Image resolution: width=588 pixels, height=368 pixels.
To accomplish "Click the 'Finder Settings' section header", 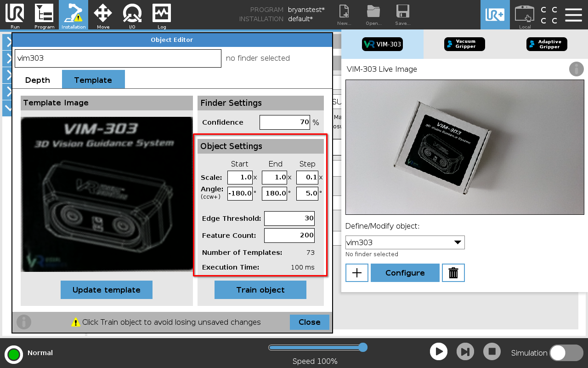I will [x=260, y=103].
